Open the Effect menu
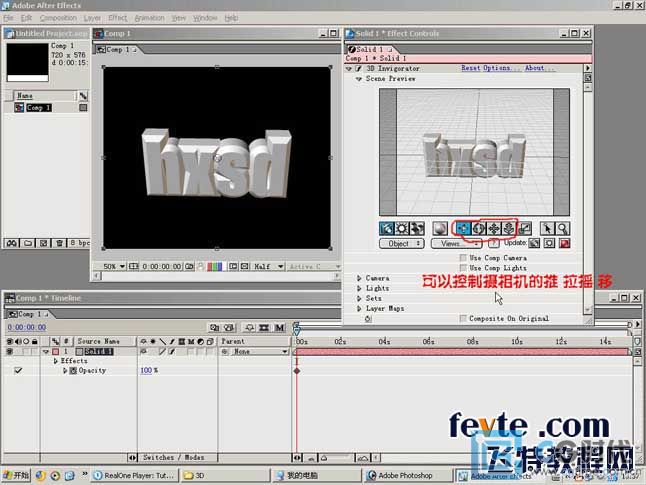The image size is (646, 485). 117,18
